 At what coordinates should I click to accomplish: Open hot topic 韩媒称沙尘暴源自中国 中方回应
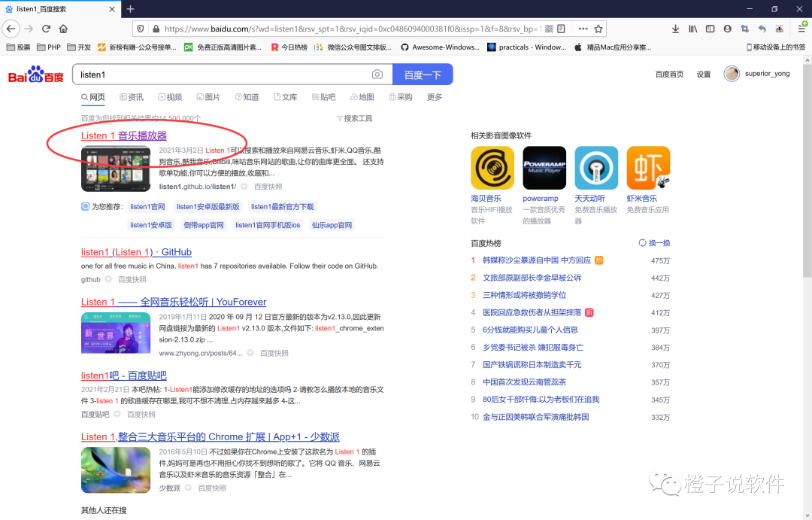(x=537, y=260)
